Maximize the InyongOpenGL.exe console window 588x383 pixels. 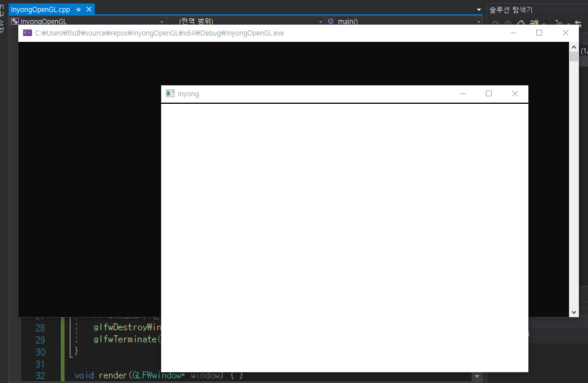click(x=539, y=33)
